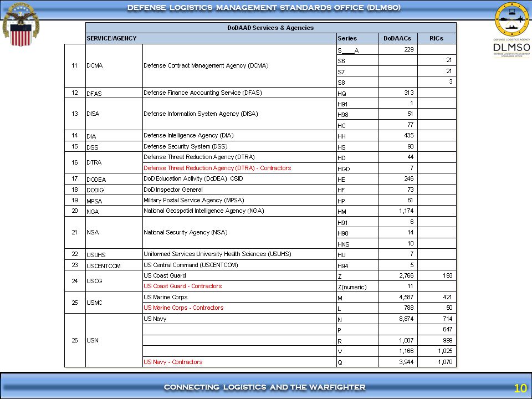532x399 pixels.
Task: Click red DTRA - Contractors text
Action: (x=217, y=168)
